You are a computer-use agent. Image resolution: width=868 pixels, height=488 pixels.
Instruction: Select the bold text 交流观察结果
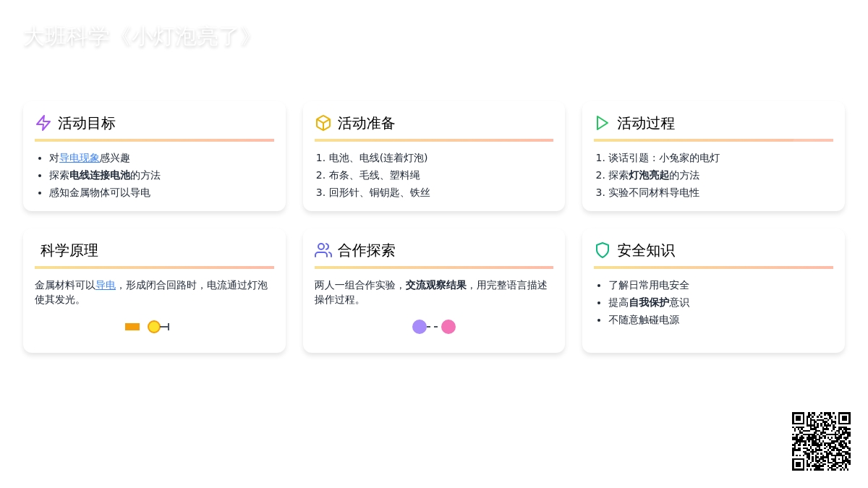coord(435,285)
